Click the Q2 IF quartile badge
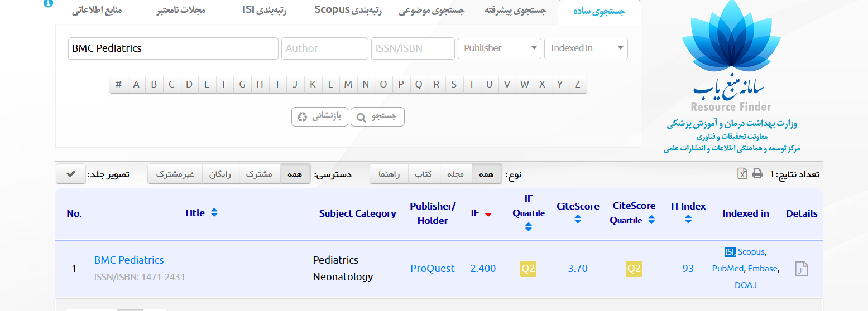 528,269
